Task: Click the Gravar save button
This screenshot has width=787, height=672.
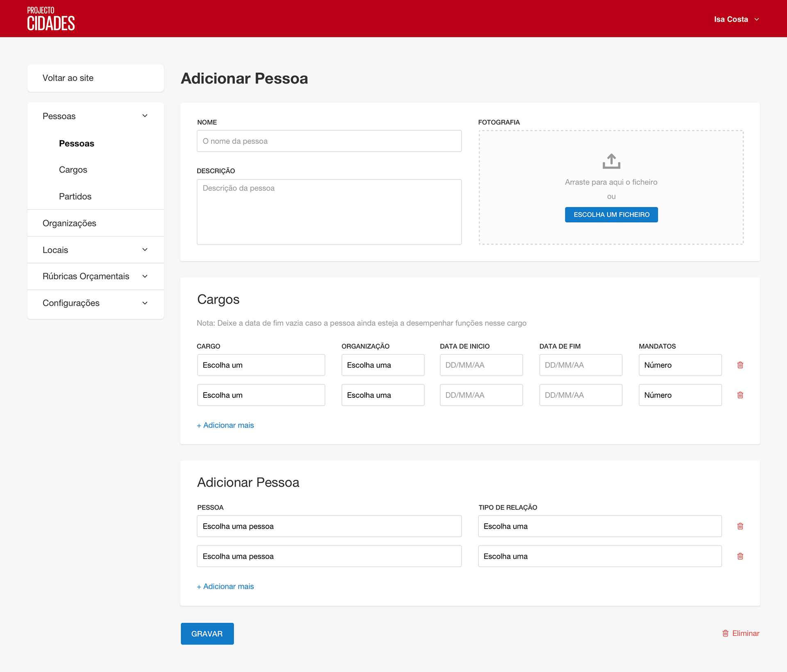Action: (207, 633)
